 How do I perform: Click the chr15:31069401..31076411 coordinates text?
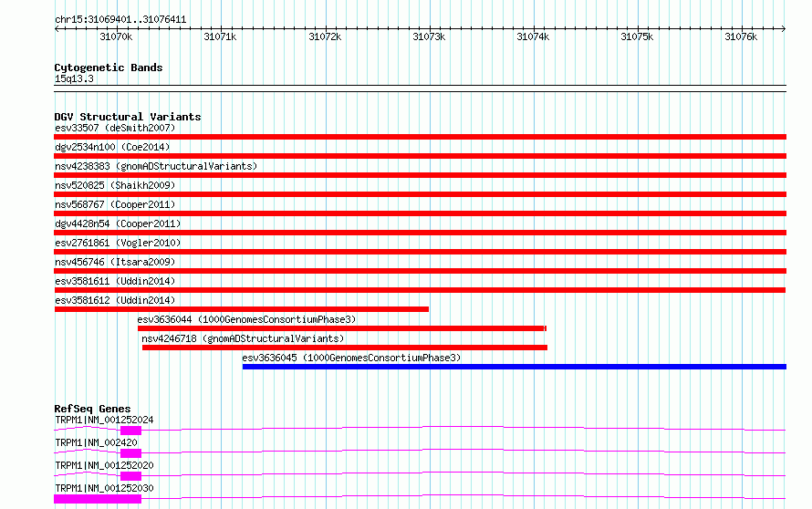click(120, 19)
